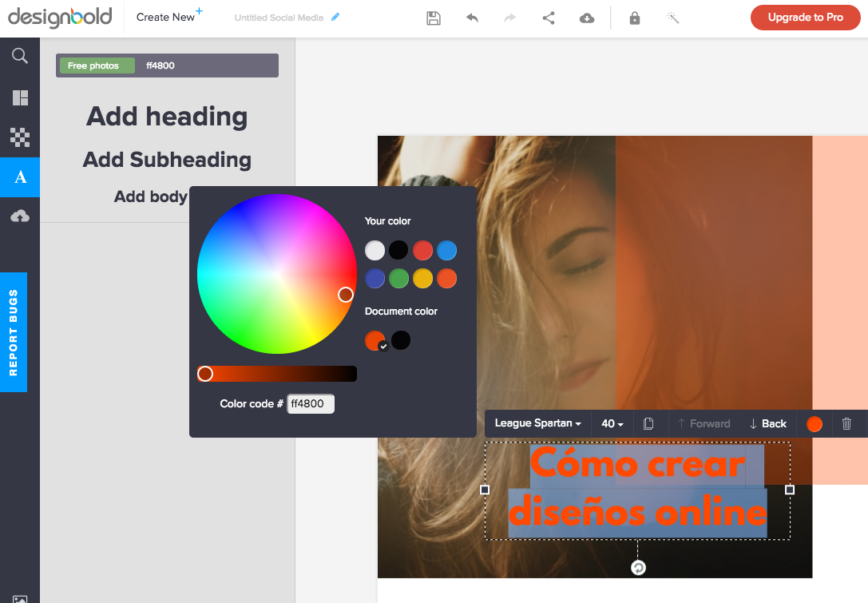Image resolution: width=868 pixels, height=603 pixels.
Task: Click the Color code input field
Action: coord(311,404)
